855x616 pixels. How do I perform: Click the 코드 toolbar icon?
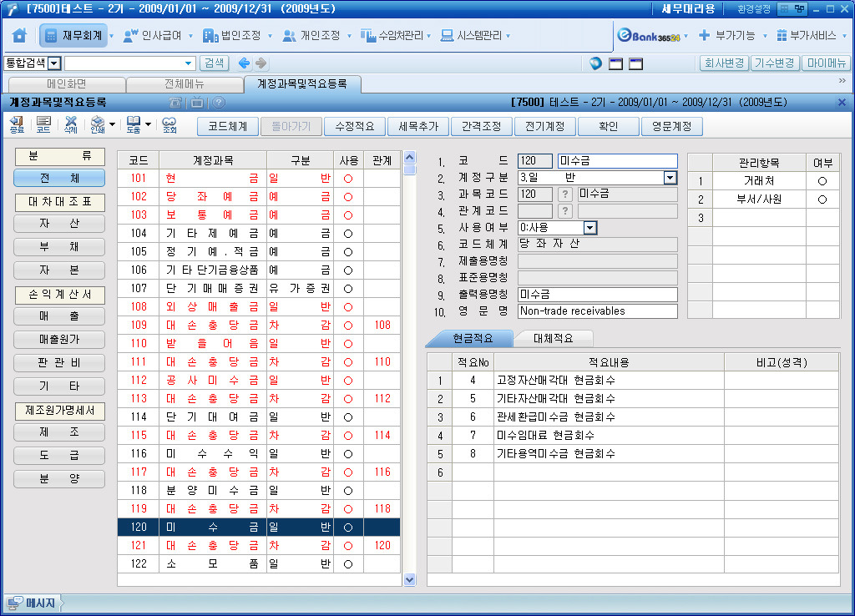(x=43, y=126)
